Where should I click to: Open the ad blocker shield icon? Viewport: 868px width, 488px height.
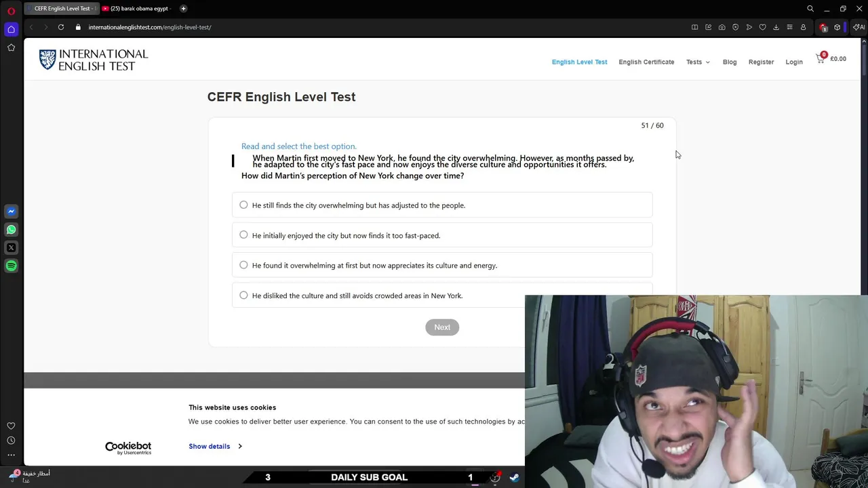click(735, 27)
